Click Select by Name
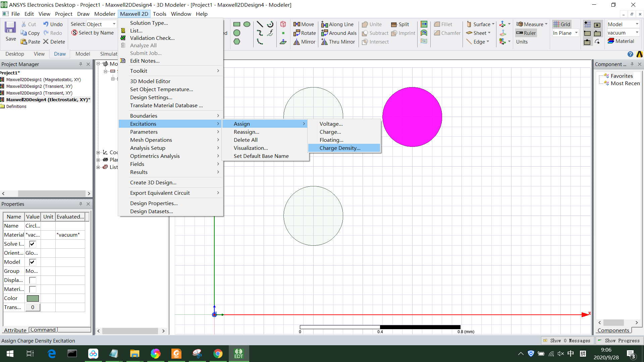644x362 pixels. (x=93, y=33)
